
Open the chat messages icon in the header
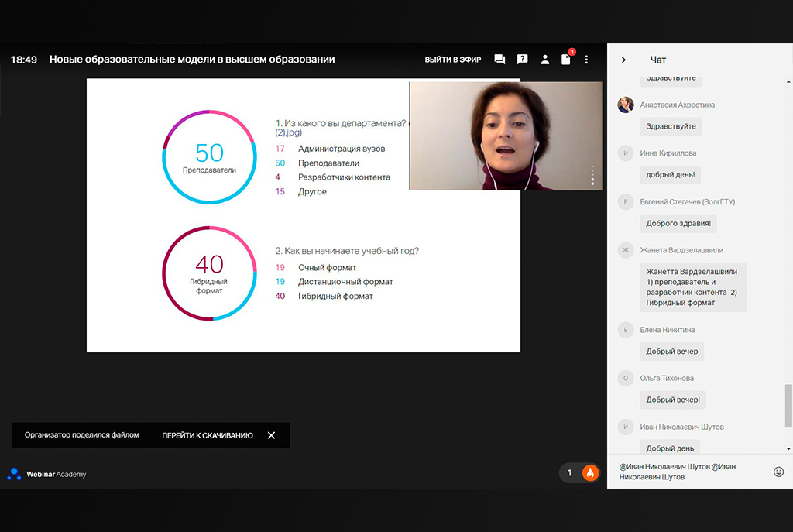499,60
